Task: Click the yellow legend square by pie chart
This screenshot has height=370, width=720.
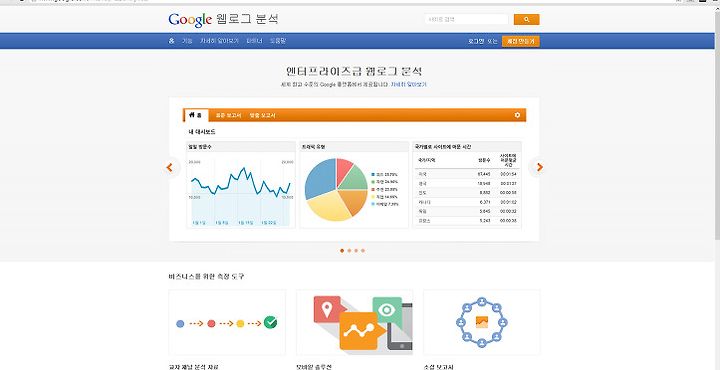Action: coord(373,196)
